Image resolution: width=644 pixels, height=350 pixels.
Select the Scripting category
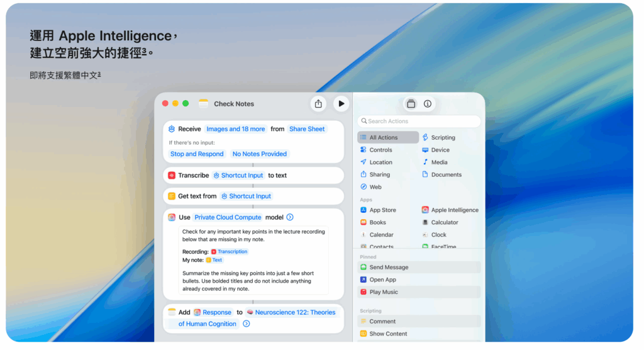click(x=443, y=137)
